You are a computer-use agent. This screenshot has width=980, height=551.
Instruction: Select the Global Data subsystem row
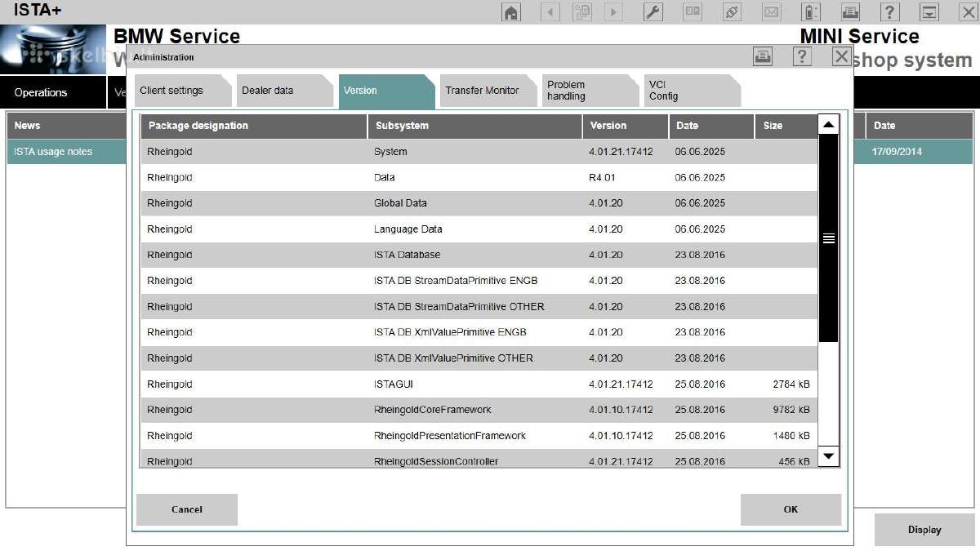(479, 203)
